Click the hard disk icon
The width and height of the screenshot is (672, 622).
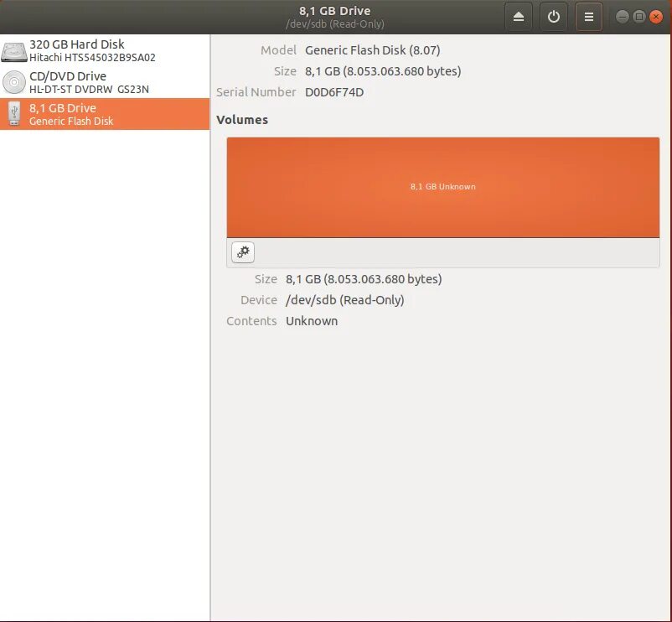[x=13, y=51]
